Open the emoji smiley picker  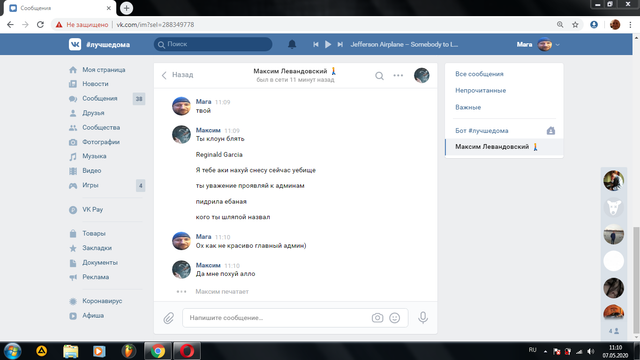(x=395, y=318)
